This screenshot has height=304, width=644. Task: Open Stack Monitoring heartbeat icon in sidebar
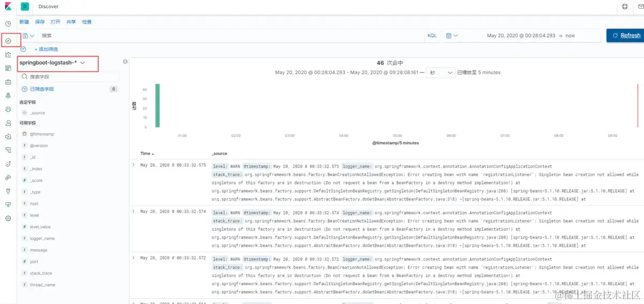pyautogui.click(x=8, y=205)
